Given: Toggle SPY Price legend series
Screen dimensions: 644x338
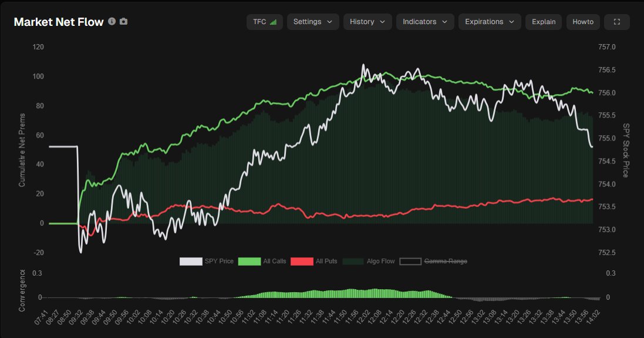Looking at the screenshot, I should tap(207, 261).
